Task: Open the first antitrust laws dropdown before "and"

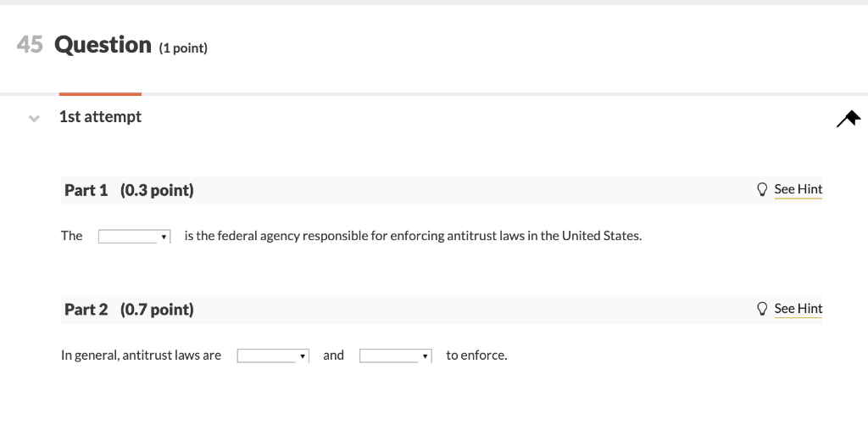Action: tap(273, 356)
